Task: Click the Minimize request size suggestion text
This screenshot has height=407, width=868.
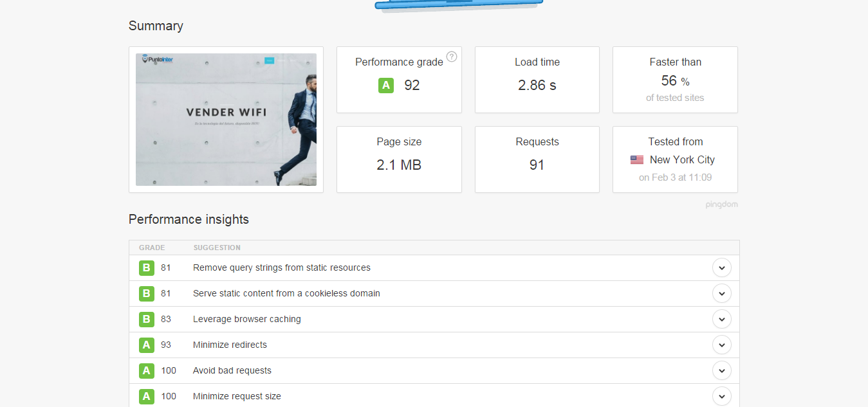Action: [x=236, y=396]
